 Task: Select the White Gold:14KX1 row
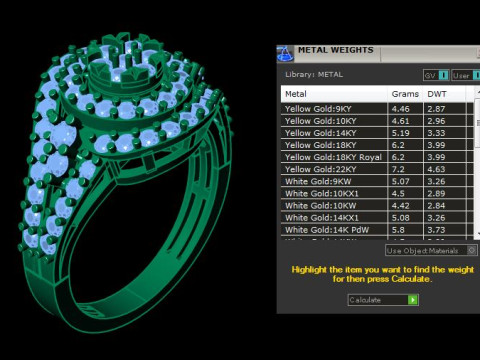(377, 218)
